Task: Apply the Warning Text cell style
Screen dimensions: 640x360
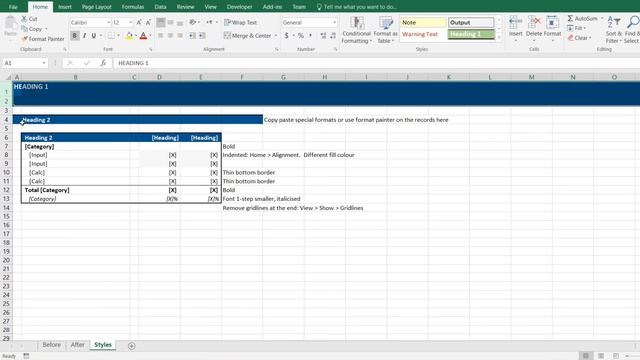Action: [x=422, y=34]
